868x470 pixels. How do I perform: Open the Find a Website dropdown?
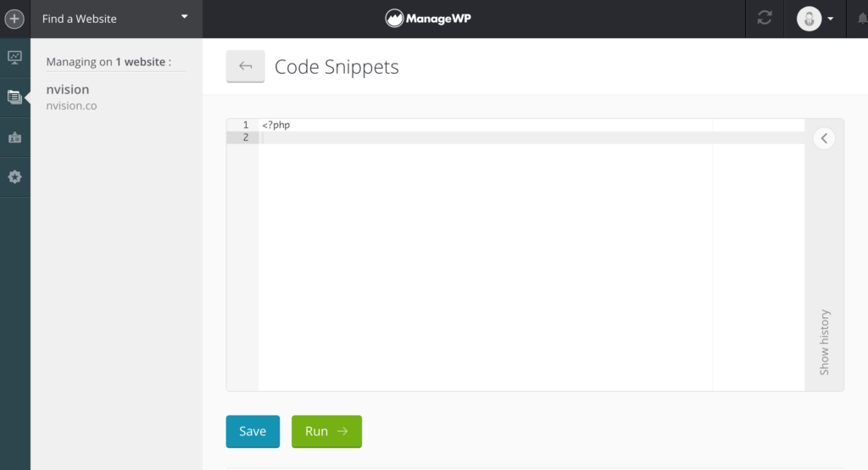point(116,19)
